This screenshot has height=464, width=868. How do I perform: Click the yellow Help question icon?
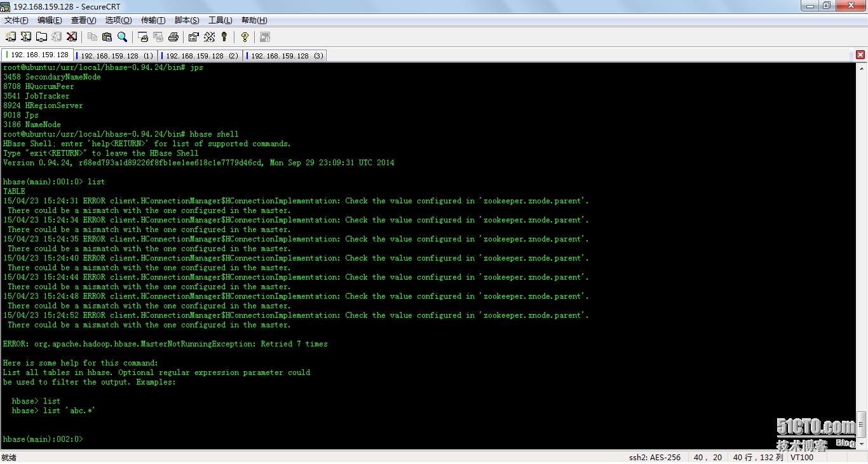(245, 37)
